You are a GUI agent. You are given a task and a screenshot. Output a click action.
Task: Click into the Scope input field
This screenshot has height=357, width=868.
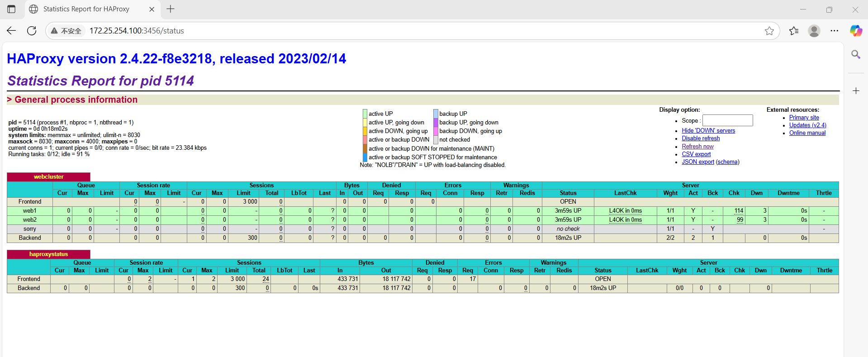coord(727,120)
